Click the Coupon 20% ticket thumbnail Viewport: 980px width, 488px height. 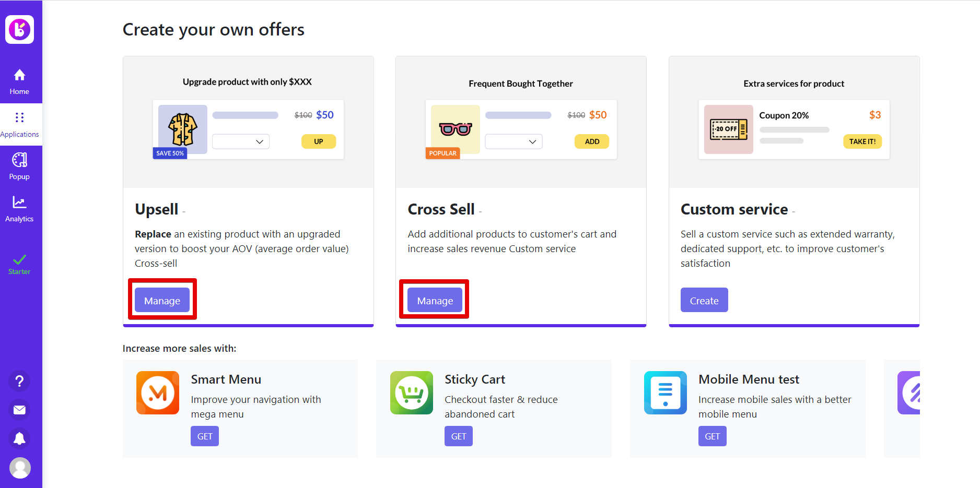click(x=728, y=129)
